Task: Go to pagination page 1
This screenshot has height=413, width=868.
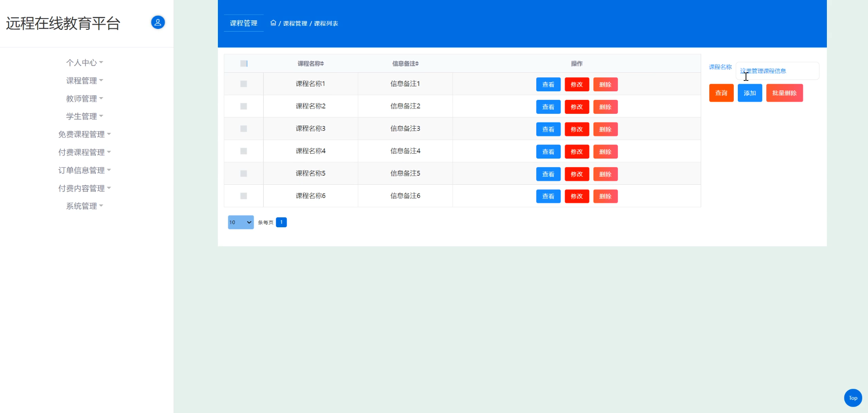Action: 281,222
